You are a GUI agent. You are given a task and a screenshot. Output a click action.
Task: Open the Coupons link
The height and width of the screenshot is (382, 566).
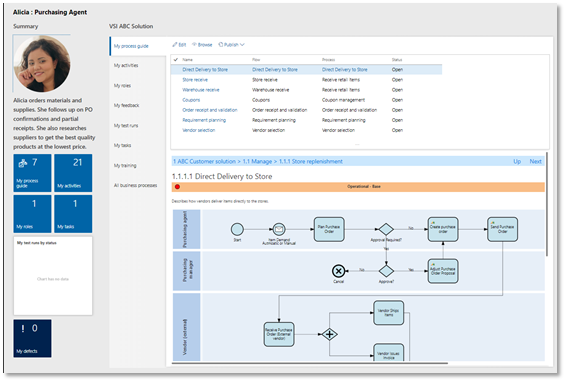click(191, 100)
